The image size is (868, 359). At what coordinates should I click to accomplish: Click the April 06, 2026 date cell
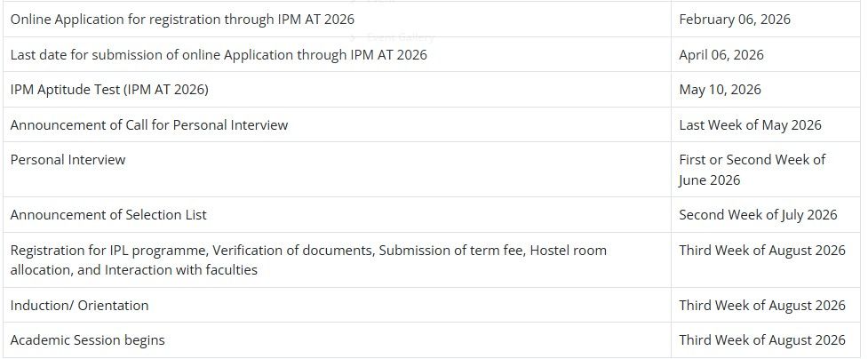click(x=721, y=54)
